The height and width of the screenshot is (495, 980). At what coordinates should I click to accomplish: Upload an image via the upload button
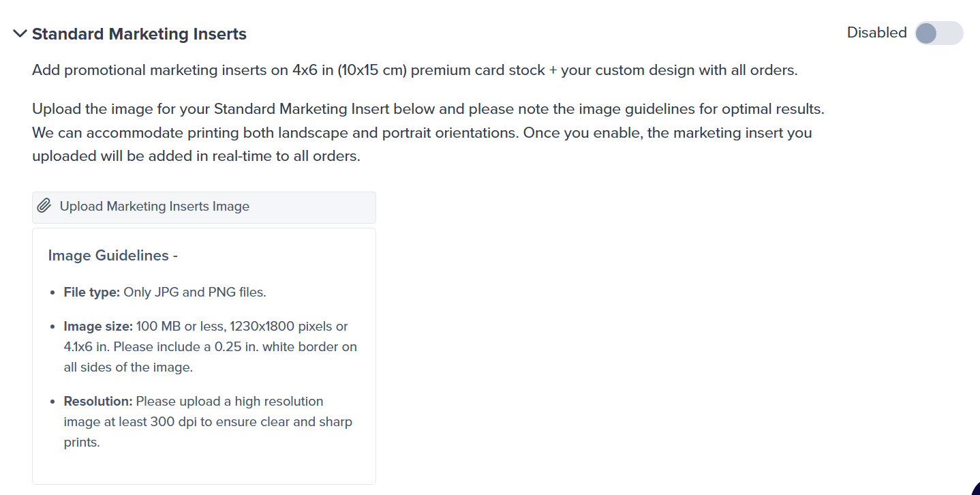153,206
